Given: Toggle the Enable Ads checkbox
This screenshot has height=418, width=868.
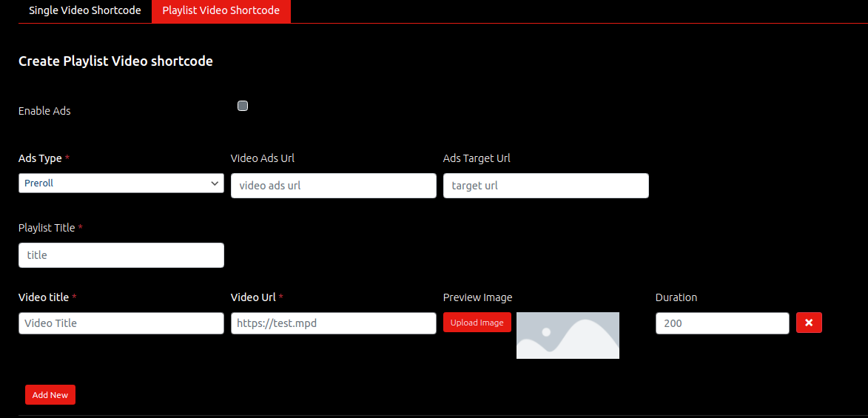Looking at the screenshot, I should click(x=243, y=106).
